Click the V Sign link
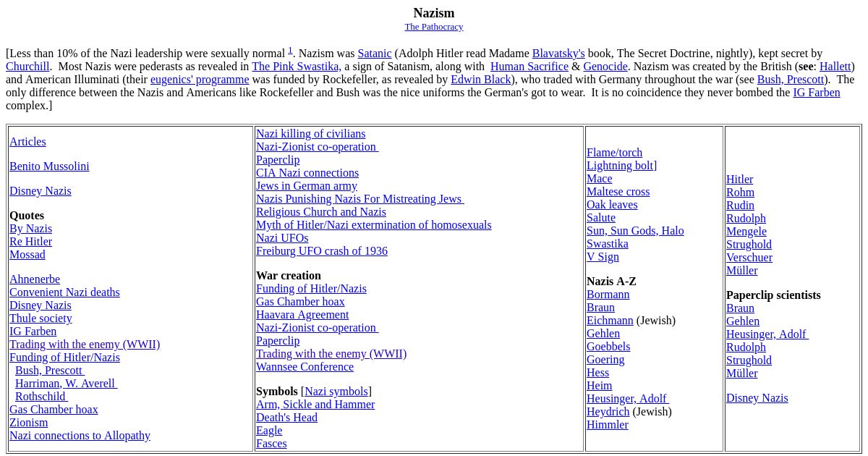Image resolution: width=868 pixels, height=456 pixels. tap(603, 257)
